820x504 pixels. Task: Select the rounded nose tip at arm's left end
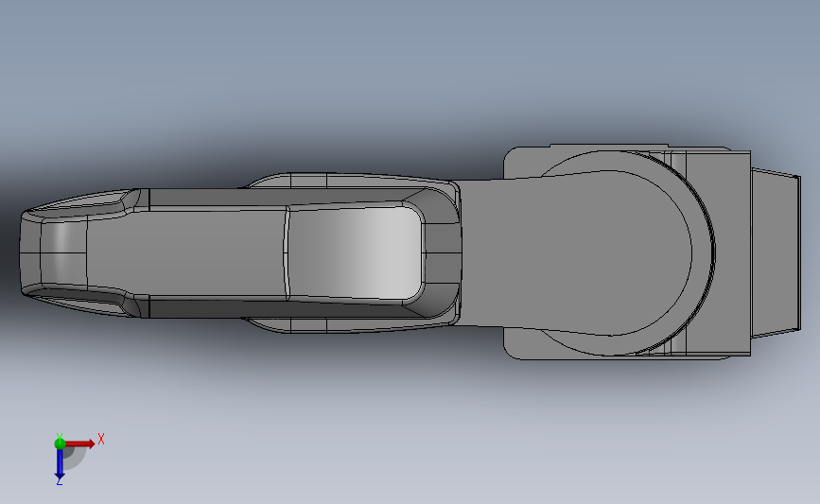pos(30,253)
